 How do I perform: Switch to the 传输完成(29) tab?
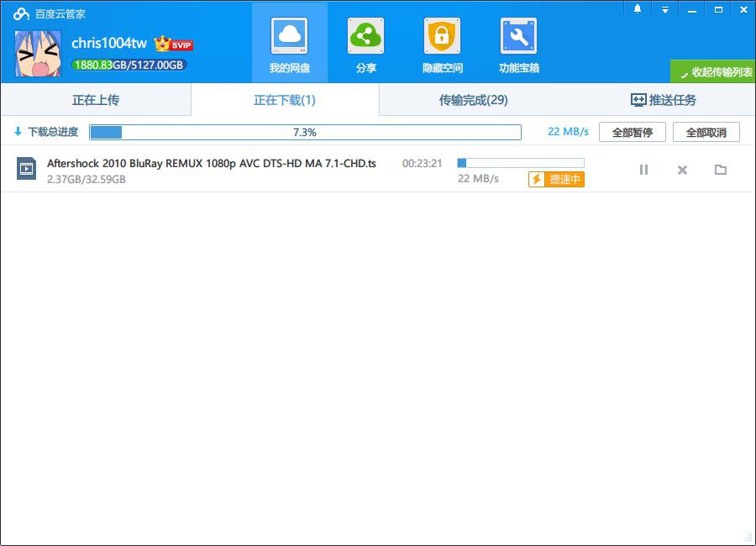click(x=473, y=100)
